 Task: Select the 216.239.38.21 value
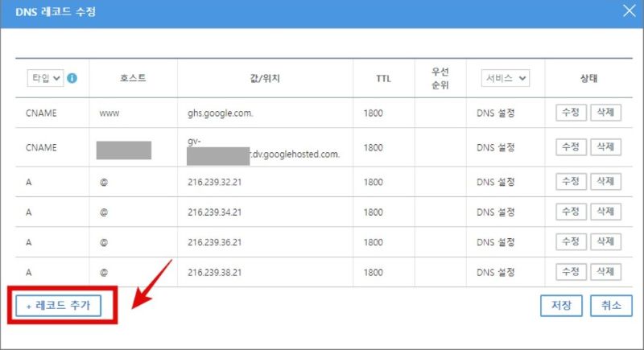coord(214,273)
